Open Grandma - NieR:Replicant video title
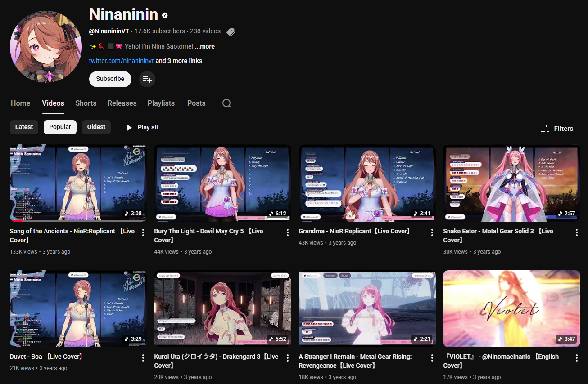This screenshot has width=588, height=384. [x=355, y=231]
